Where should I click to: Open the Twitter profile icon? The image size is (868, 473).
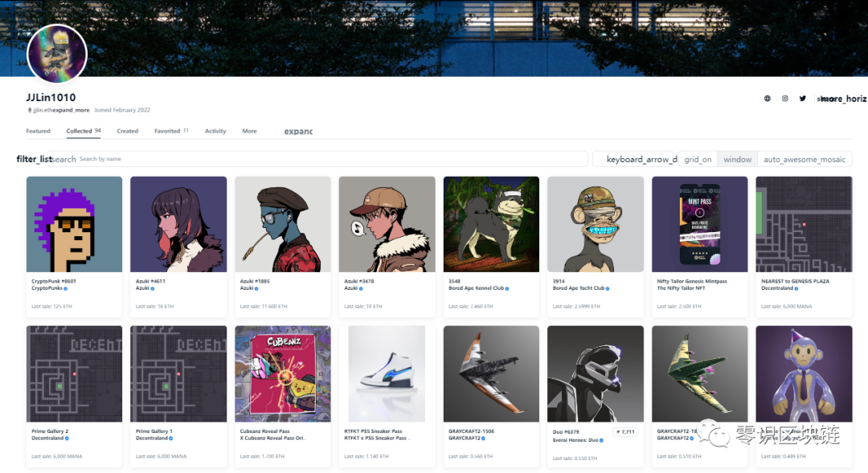[803, 99]
